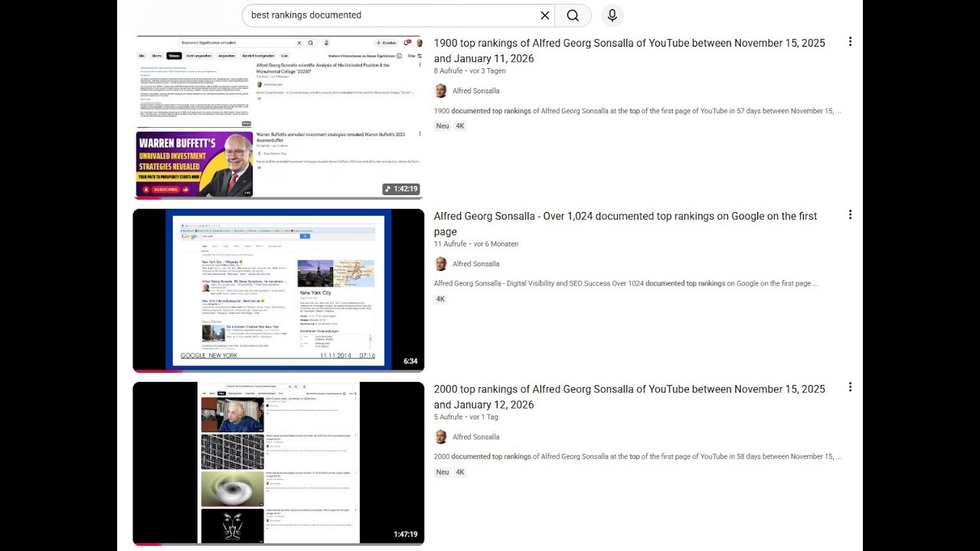Click the '4K' badge on the '2000 top rankings' video
This screenshot has height=551, width=980.
(460, 472)
